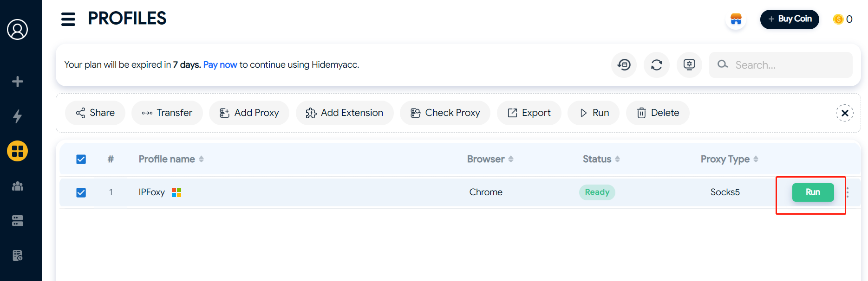Open the orange-blue store icon
868x281 pixels.
coord(736,19)
